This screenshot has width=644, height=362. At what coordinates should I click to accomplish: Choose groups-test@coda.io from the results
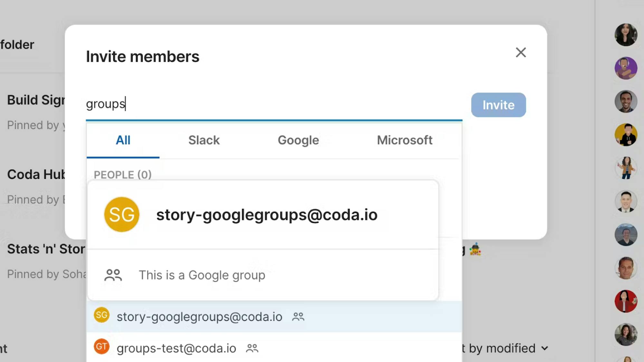(x=176, y=348)
